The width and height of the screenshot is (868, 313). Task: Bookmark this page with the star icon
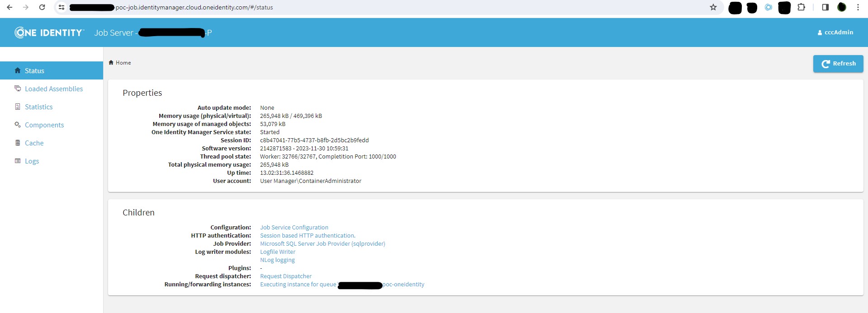[x=713, y=7]
